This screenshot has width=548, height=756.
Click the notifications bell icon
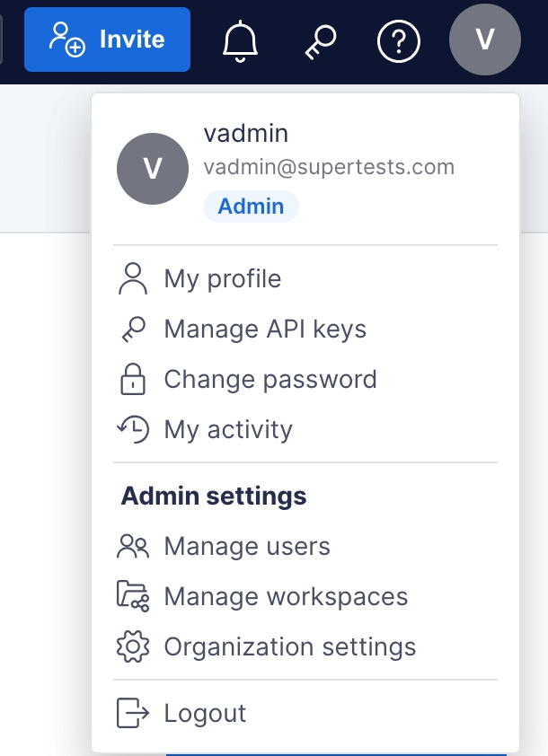coord(240,40)
